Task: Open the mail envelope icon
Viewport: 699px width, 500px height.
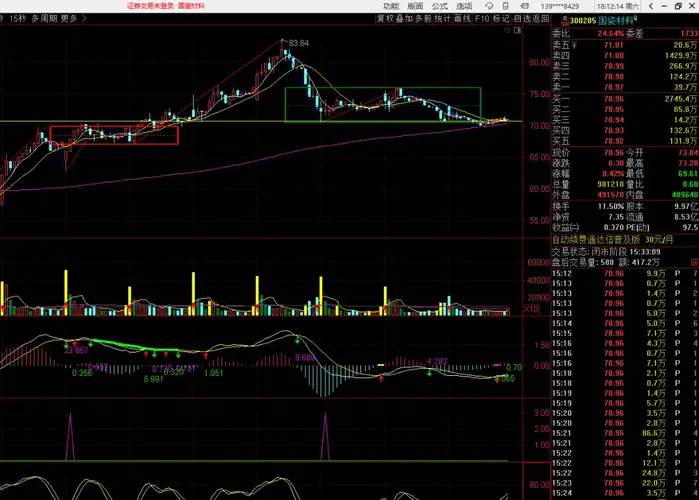Action: (525, 6)
